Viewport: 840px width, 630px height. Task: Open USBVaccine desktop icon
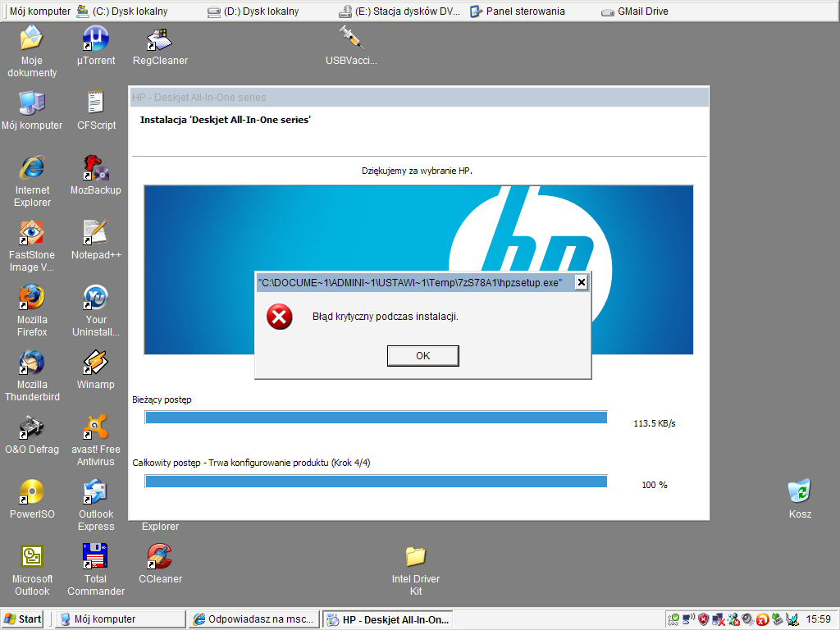pos(351,46)
